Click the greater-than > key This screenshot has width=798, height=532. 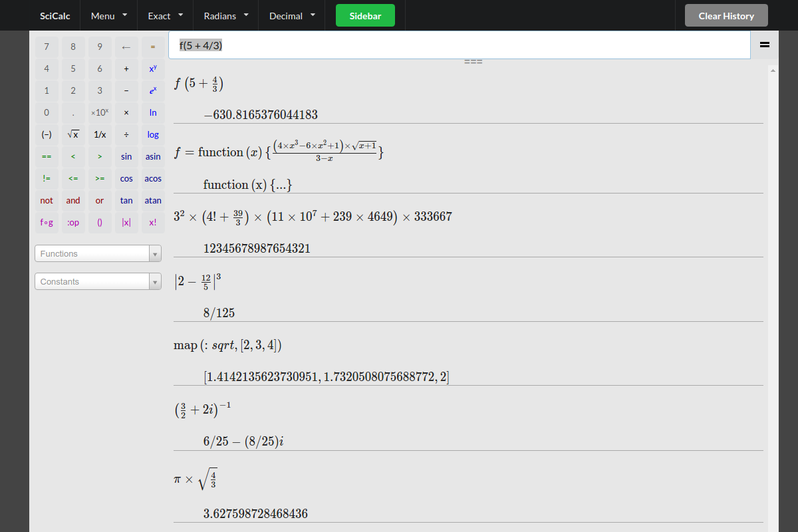coord(100,157)
